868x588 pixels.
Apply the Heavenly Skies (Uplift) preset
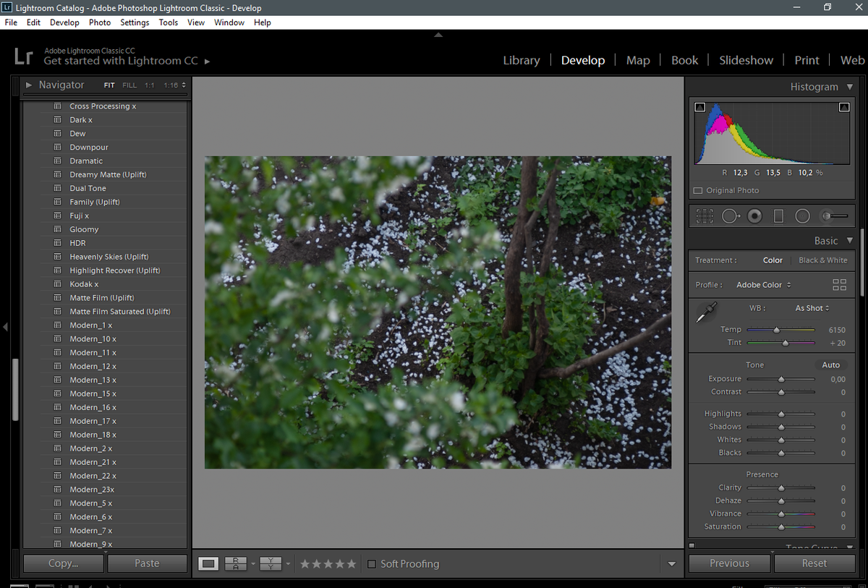tap(109, 257)
